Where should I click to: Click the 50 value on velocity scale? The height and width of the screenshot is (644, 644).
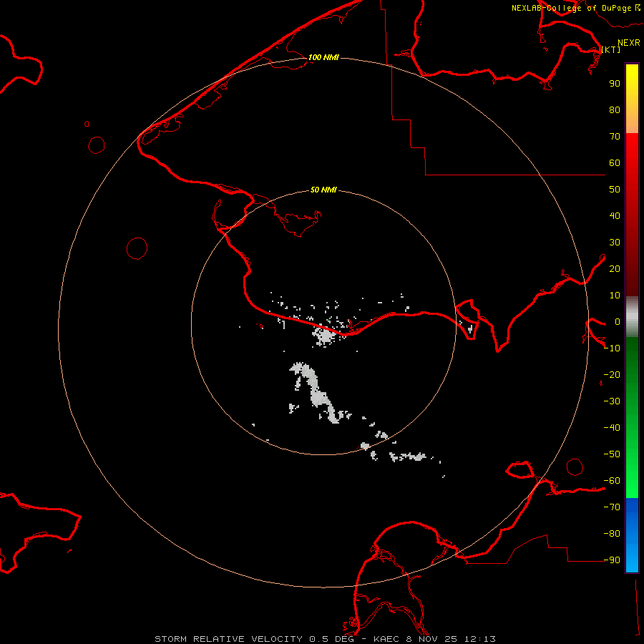(615, 190)
